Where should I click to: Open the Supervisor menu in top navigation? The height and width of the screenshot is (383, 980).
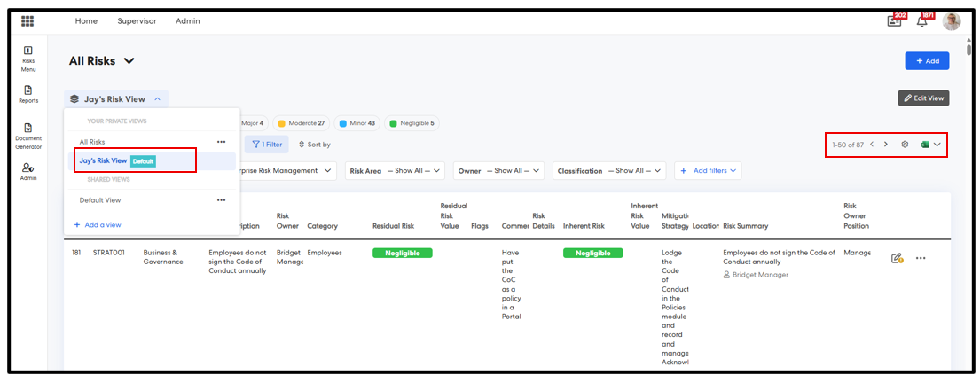pos(137,20)
